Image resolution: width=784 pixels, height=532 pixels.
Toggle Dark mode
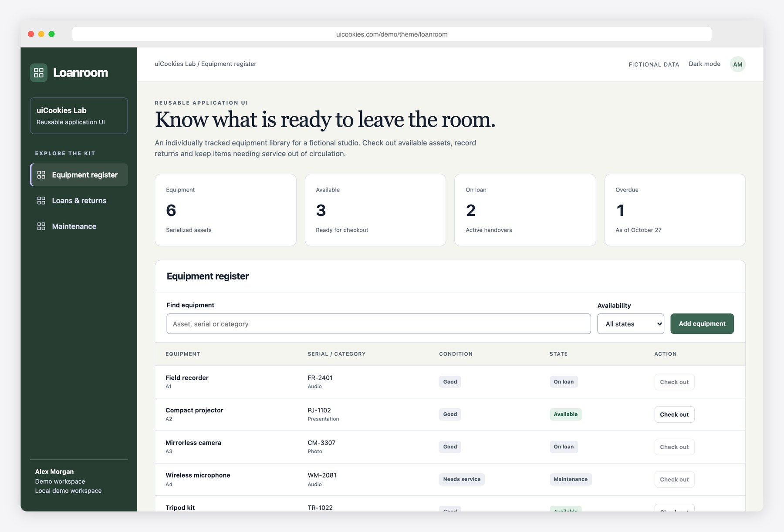coord(704,64)
